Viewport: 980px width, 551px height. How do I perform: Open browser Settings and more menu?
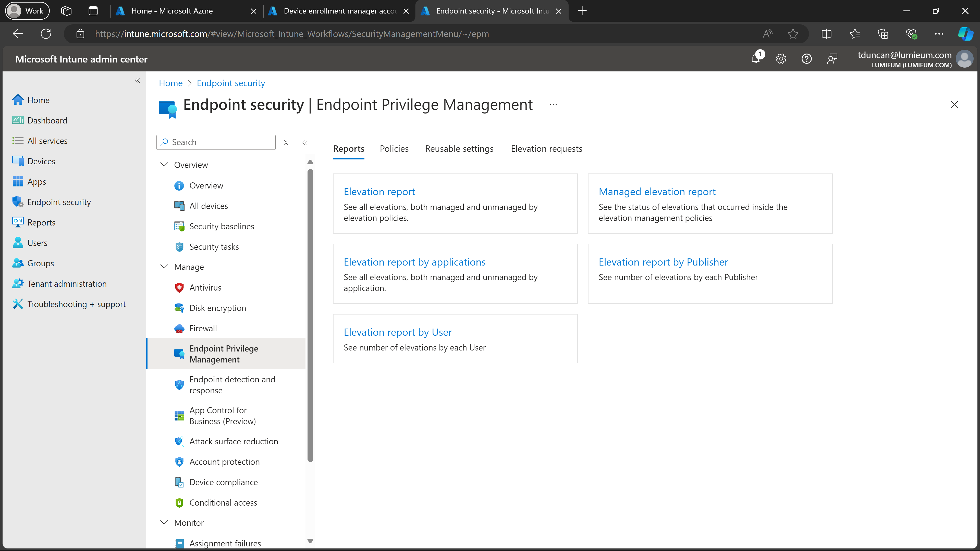tap(939, 34)
